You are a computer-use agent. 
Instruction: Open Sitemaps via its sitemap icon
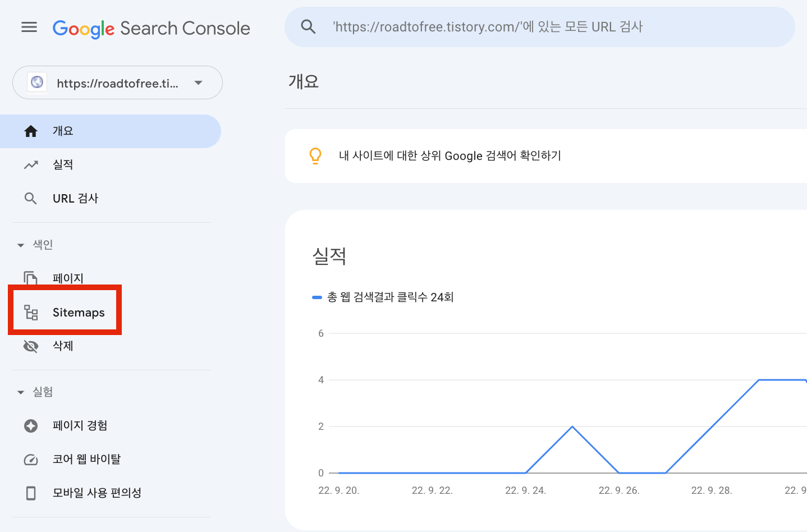click(x=30, y=313)
